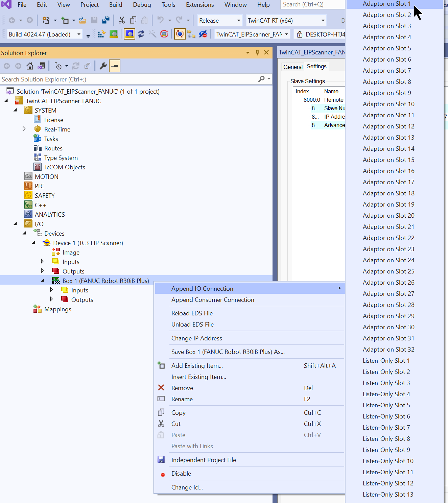Screen dimensions: 448x503
Task: Select the License tree item
Action: [x=53, y=120]
